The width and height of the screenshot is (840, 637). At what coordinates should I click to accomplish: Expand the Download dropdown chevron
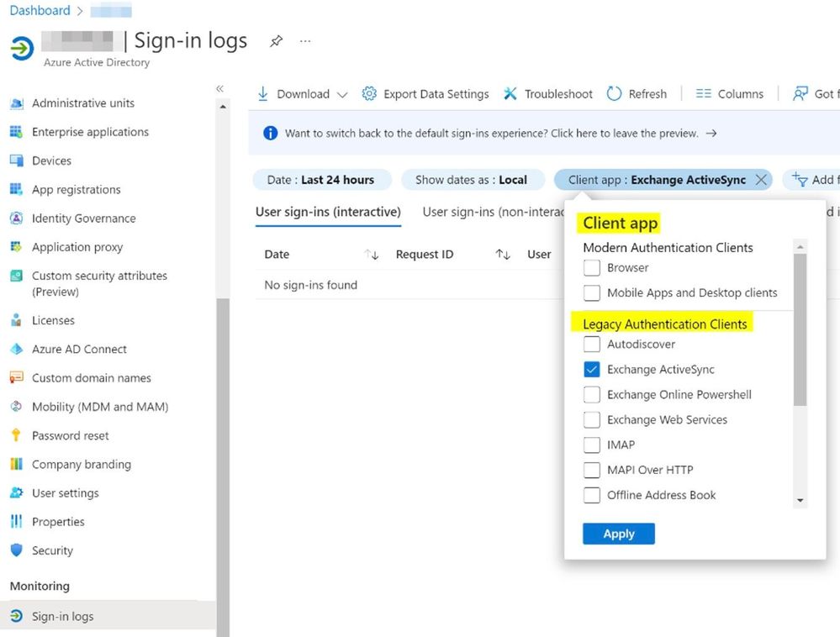coord(342,95)
